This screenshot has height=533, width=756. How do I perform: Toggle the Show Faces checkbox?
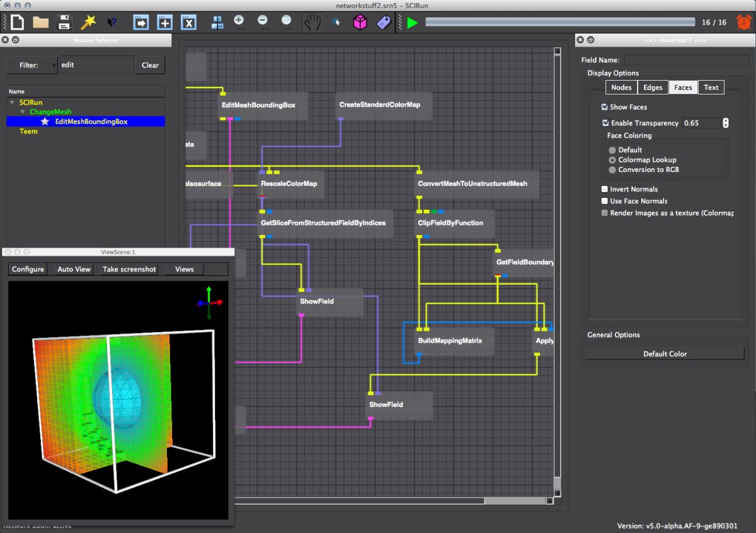coord(605,107)
